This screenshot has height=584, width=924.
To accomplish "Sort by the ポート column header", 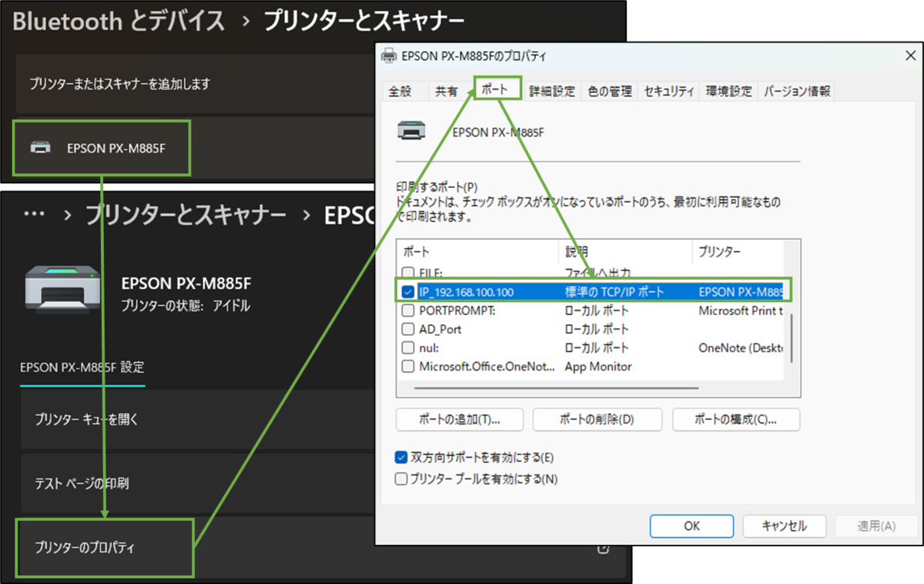I will (477, 252).
